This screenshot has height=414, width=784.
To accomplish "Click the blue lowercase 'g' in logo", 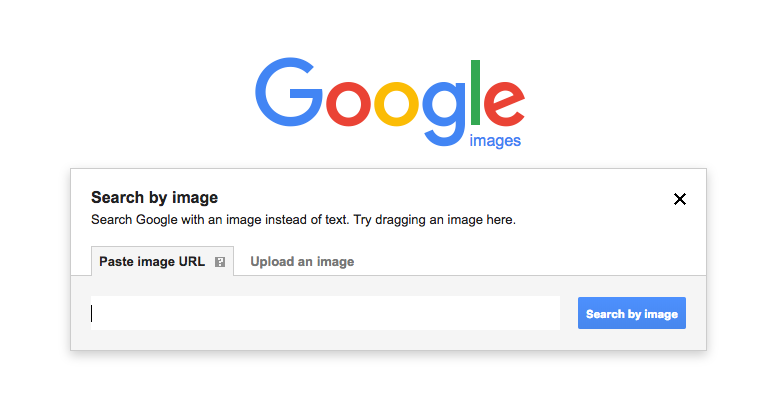I will pyautogui.click(x=444, y=113).
